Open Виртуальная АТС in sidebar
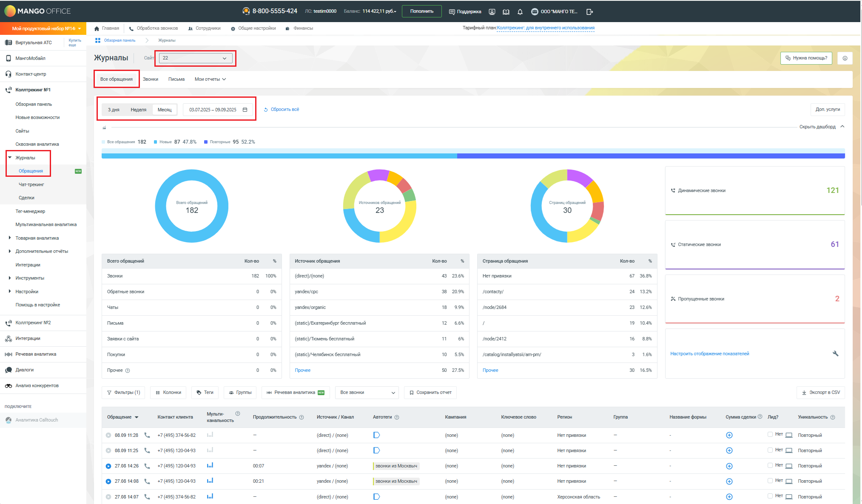 click(x=33, y=42)
